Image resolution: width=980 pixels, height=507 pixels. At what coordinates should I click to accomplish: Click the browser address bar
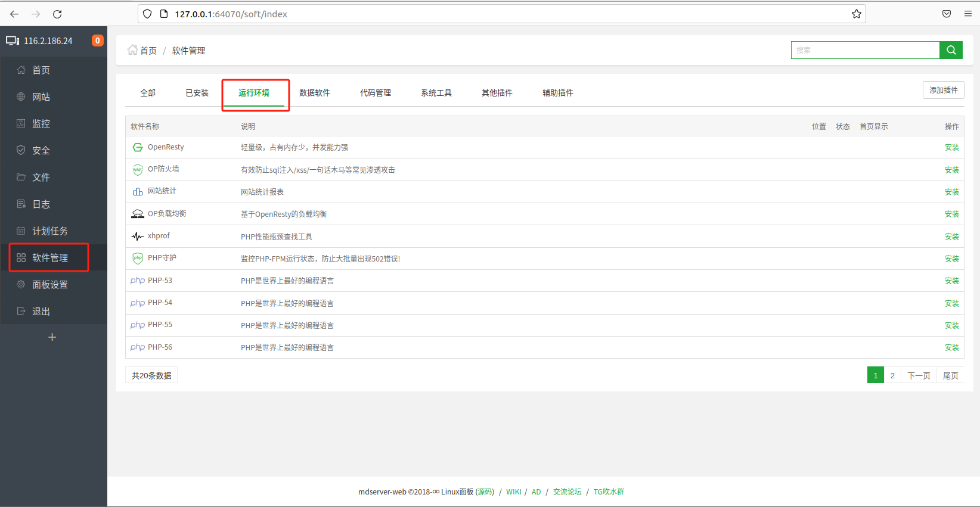point(502,14)
